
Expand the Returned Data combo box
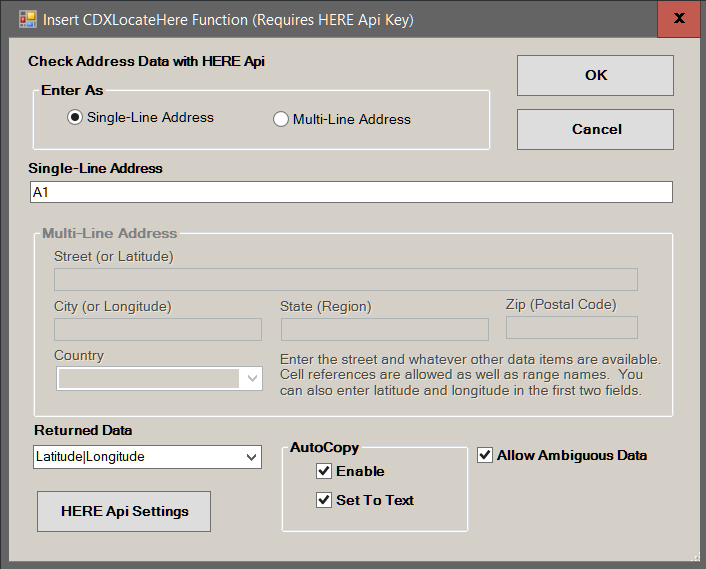(251, 457)
